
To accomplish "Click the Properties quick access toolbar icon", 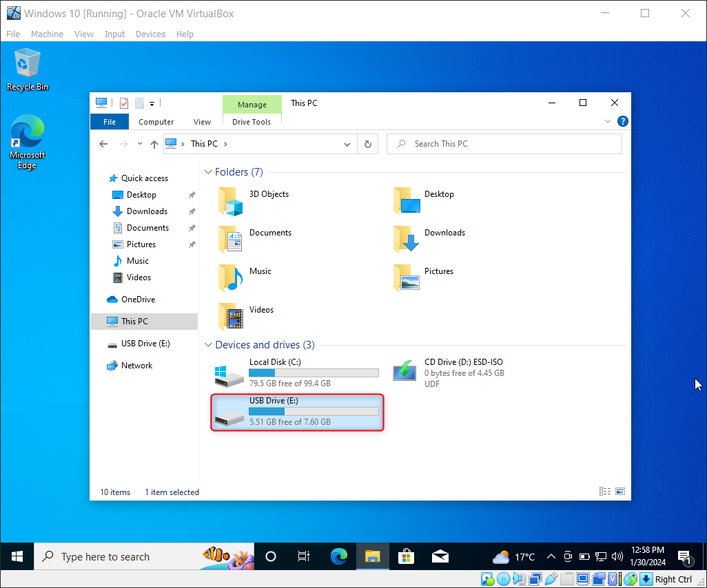I will tap(124, 103).
